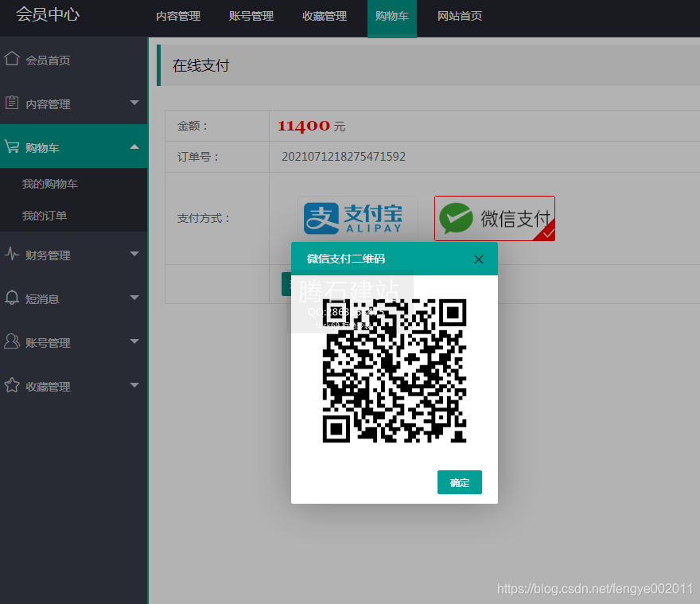Click the house icon beside 会员首页
The image size is (700, 604).
click(12, 59)
